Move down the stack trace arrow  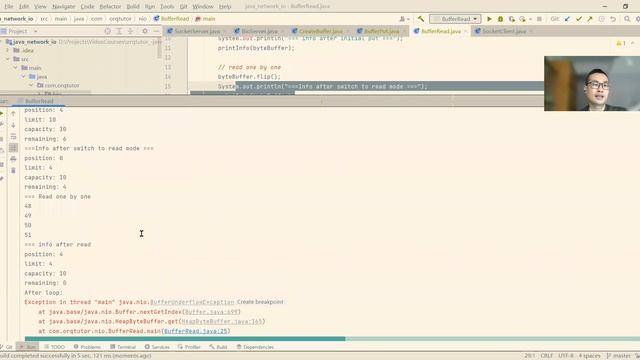tap(13, 125)
